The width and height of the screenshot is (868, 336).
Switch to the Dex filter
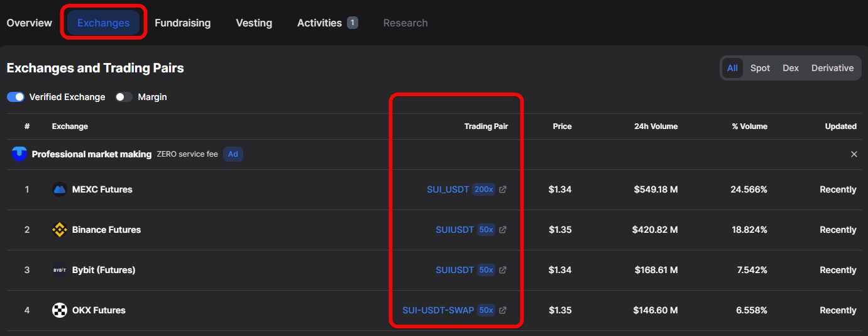[x=791, y=68]
